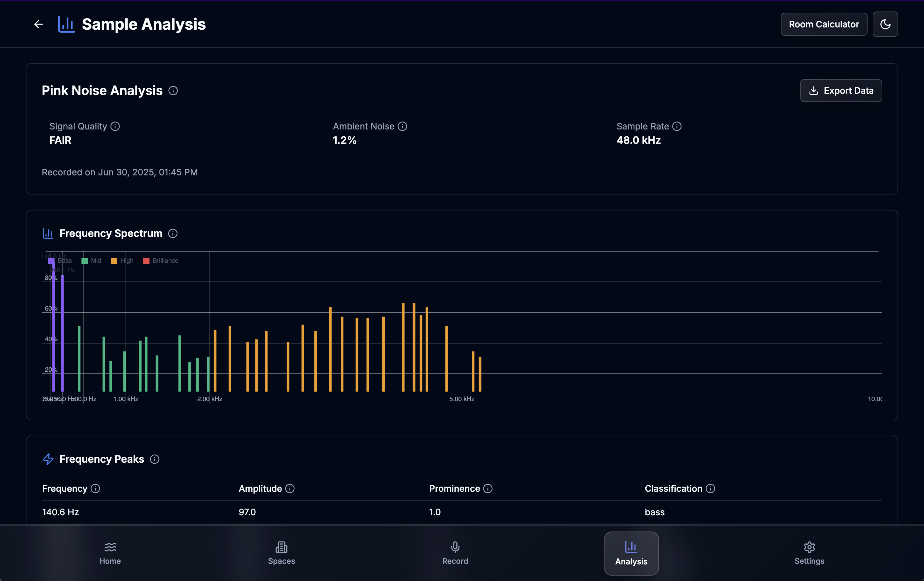The image size is (924, 581).
Task: Click Frequency Spectrum info icon
Action: tap(173, 233)
